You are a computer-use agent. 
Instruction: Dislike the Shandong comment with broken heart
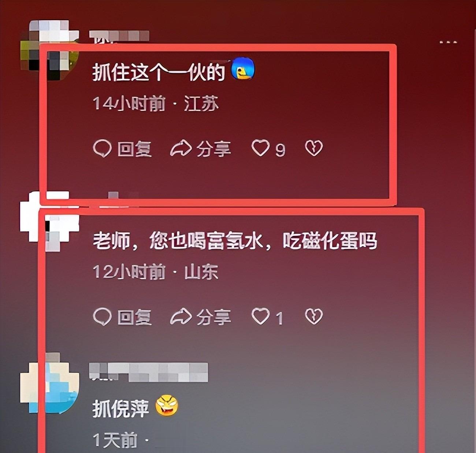314,317
